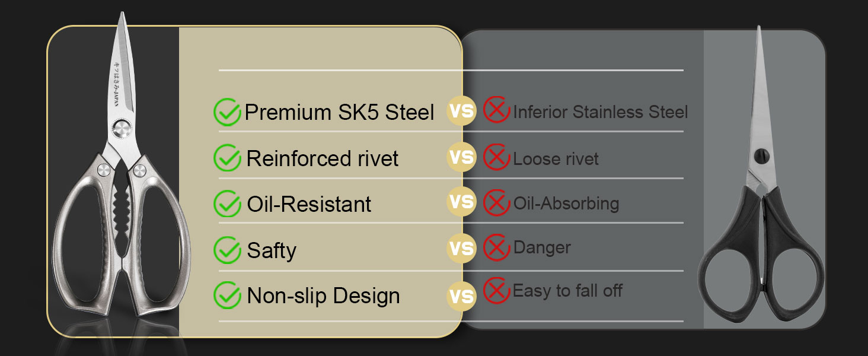Click the VS badge in the rivet row
Viewport: 868px width, 356px height.
tap(461, 157)
